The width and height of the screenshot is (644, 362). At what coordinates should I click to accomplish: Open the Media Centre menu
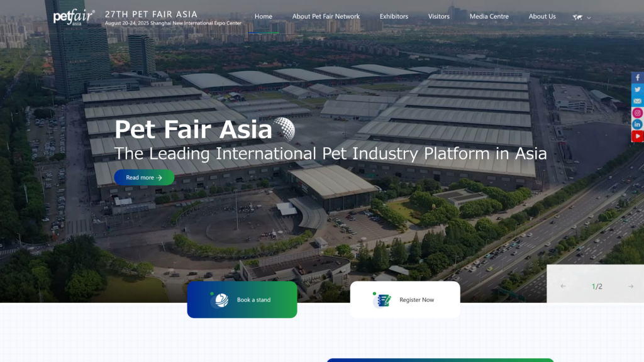click(489, 16)
